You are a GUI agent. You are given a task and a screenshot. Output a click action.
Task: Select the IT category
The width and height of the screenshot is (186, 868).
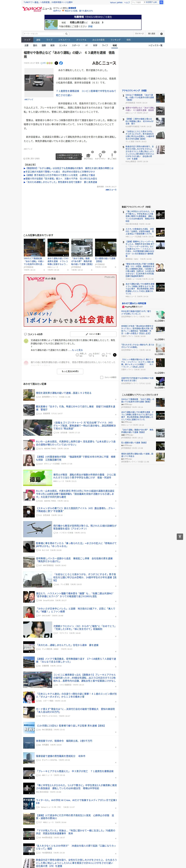[86, 45]
